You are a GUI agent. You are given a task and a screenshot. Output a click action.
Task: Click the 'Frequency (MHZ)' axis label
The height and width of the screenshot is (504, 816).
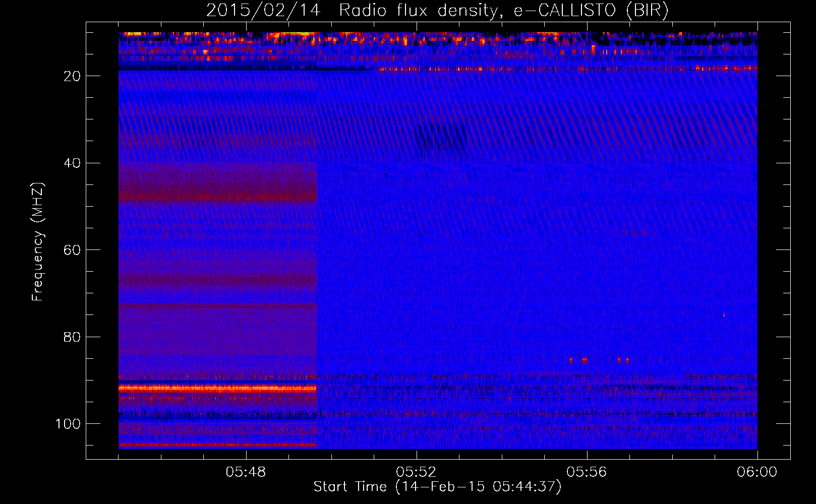coord(38,241)
